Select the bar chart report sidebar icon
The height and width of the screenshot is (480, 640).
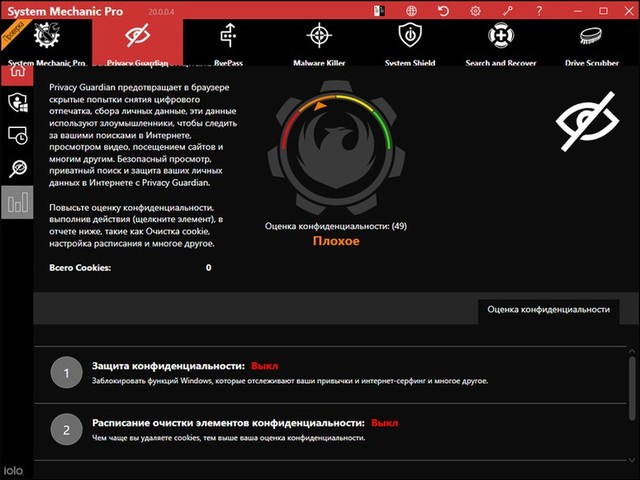tap(16, 204)
